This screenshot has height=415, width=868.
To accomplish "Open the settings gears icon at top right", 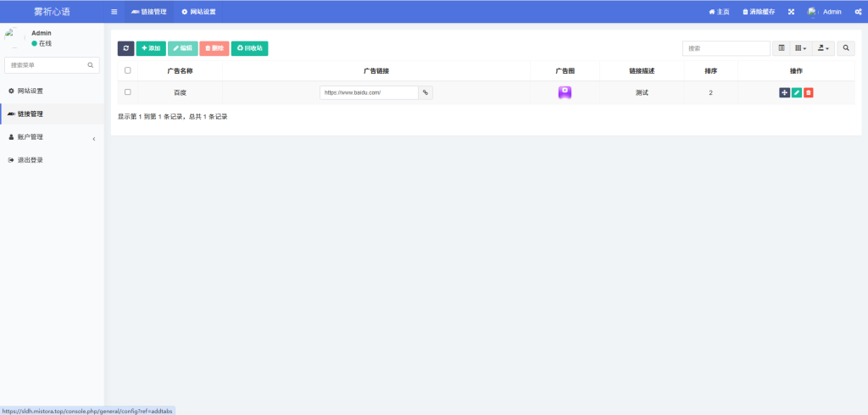I will (x=858, y=12).
